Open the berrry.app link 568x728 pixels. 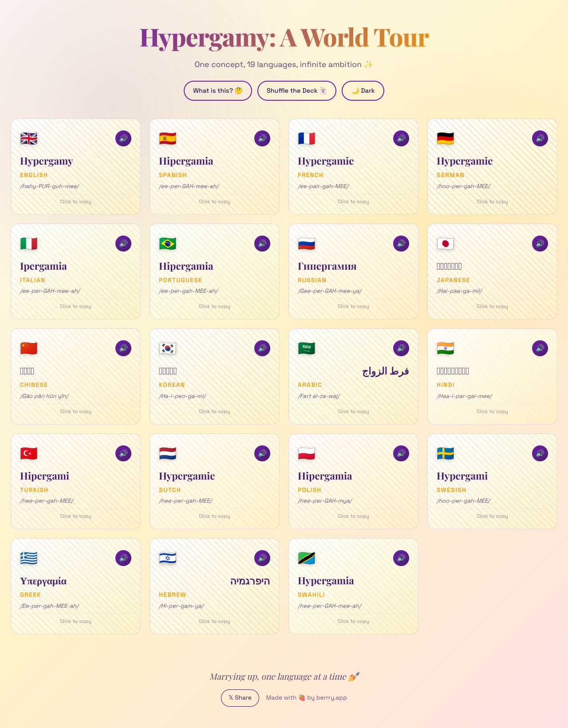click(331, 698)
